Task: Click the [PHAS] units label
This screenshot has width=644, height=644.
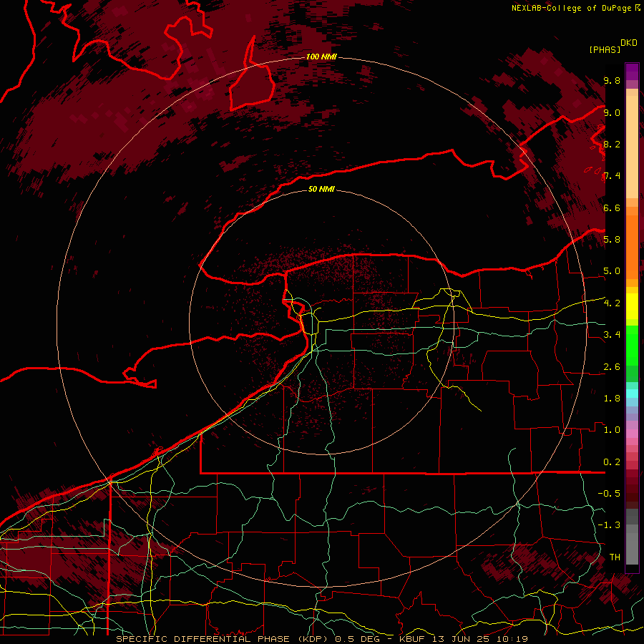Action: [x=605, y=49]
